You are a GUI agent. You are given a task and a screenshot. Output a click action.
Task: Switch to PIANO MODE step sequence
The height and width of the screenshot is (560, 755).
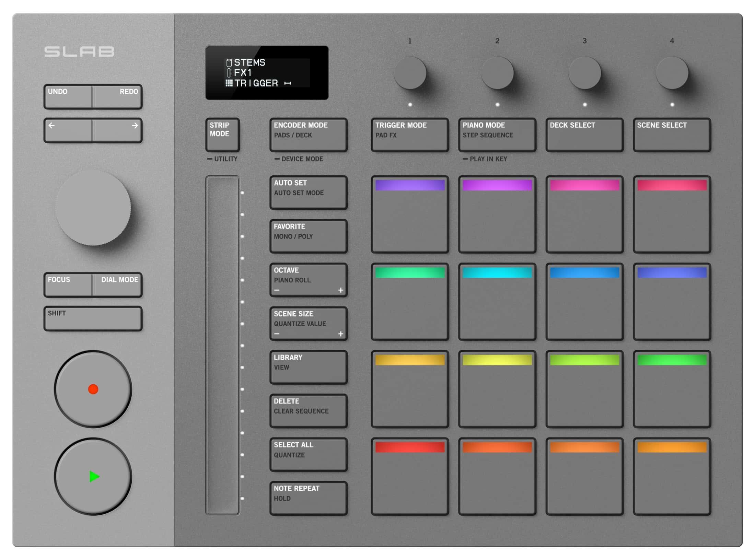coord(497,135)
